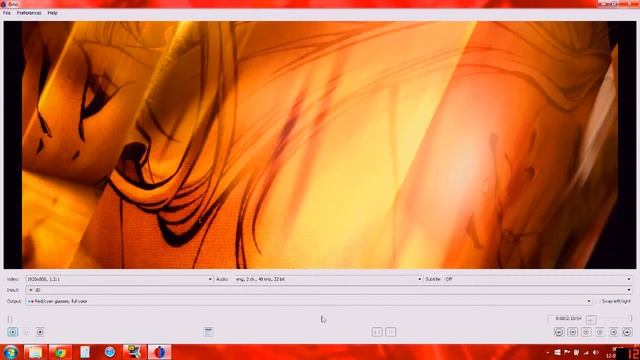
Task: Click the Stop playback button
Action: point(40,332)
